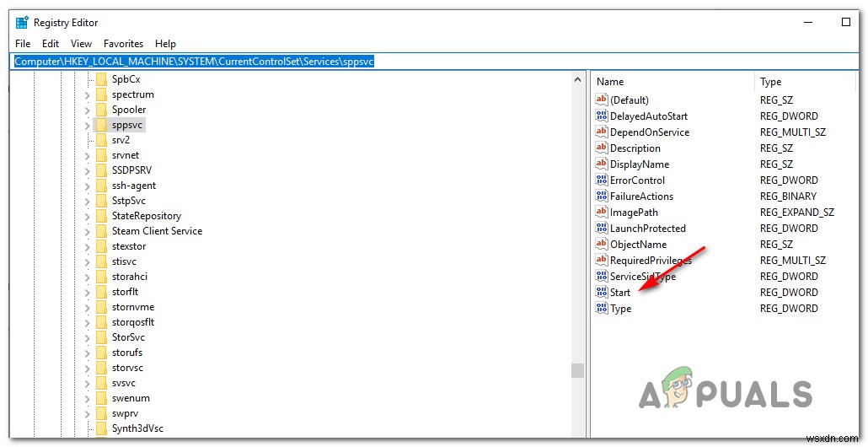868x447 pixels.
Task: Click REG_EXPAND_SZ type of ImagePath
Action: (796, 213)
